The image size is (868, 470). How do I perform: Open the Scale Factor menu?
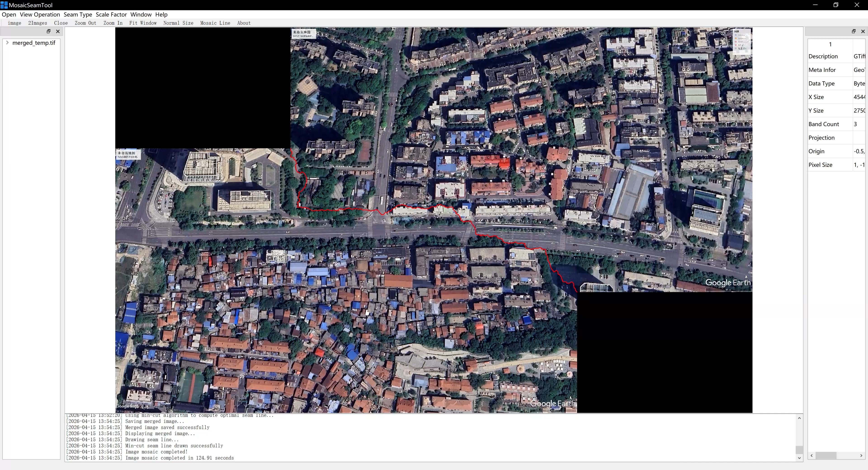pyautogui.click(x=111, y=14)
